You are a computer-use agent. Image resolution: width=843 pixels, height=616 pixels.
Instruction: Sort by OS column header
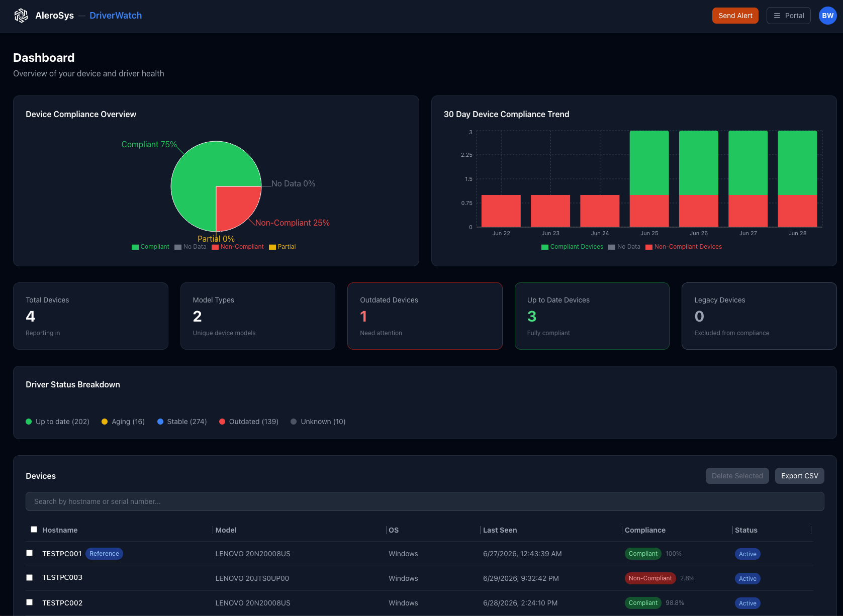point(394,530)
